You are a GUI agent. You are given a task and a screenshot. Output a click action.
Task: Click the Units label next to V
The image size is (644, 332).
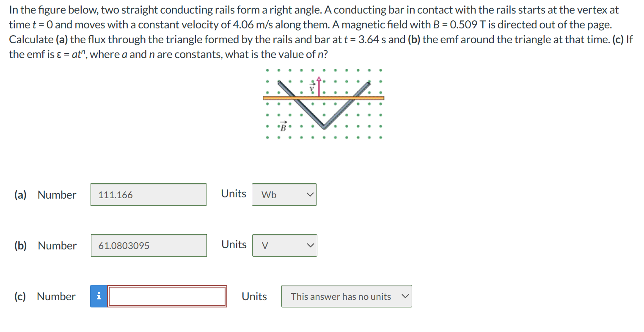[x=234, y=244]
